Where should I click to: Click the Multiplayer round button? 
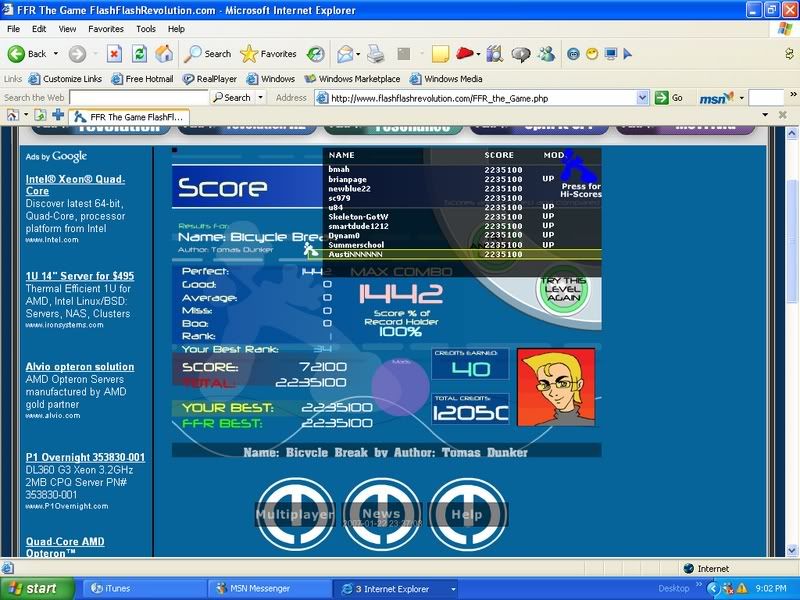coord(294,514)
